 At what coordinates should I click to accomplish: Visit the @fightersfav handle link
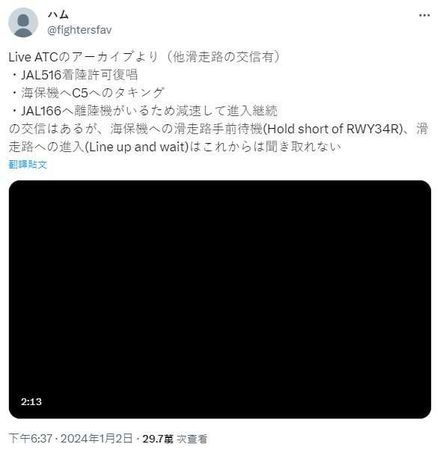[x=79, y=30]
